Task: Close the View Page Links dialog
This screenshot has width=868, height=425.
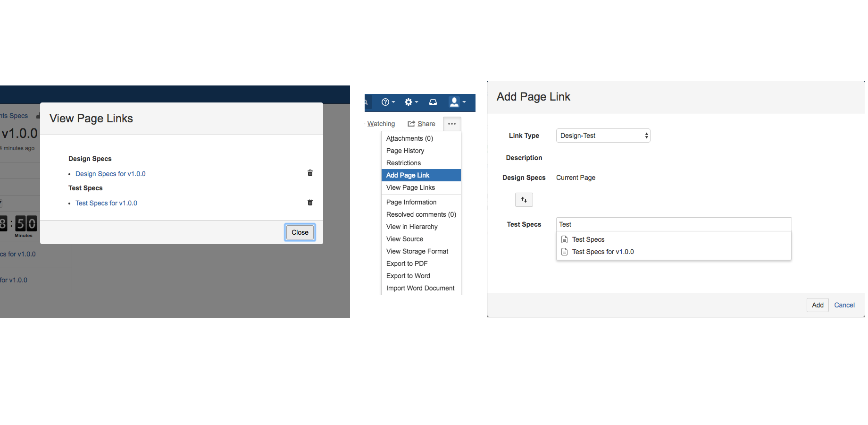Action: coord(300,232)
